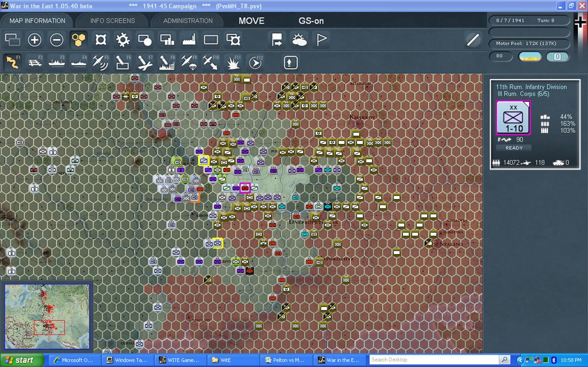Click the light blue 0 indicator pill
The height and width of the screenshot is (367, 588).
(558, 57)
